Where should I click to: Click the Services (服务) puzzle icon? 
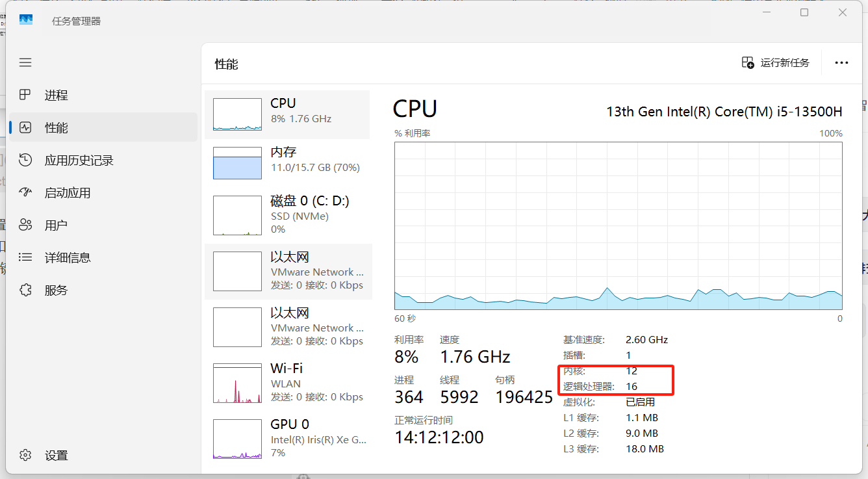click(x=25, y=290)
